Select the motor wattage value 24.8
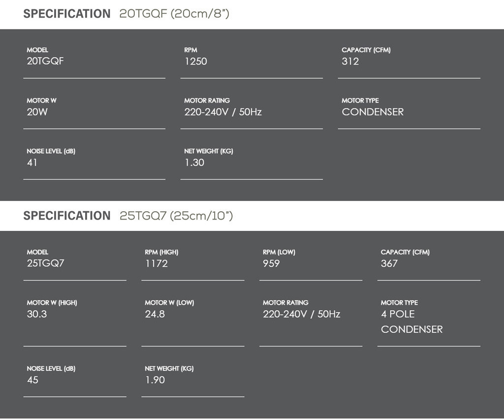504x420 pixels. coord(155,314)
